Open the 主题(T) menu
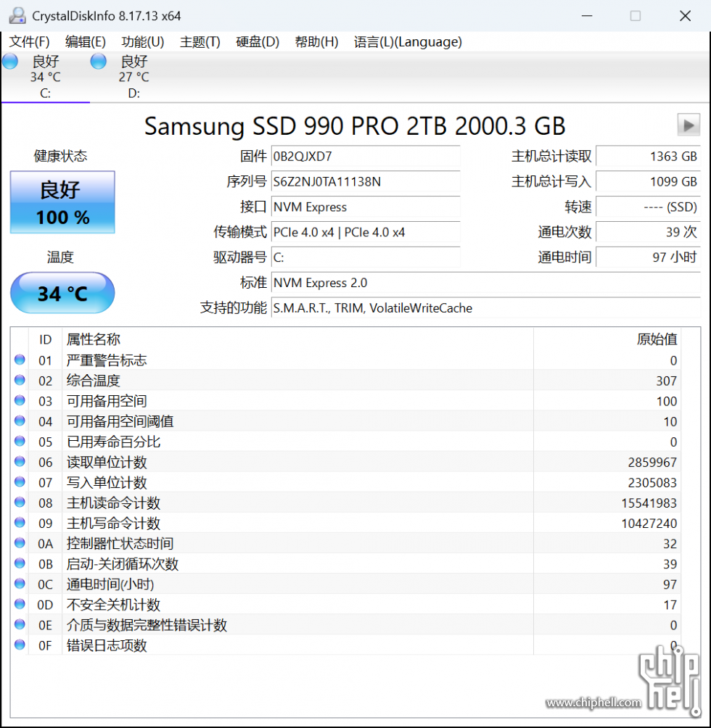 tap(200, 42)
